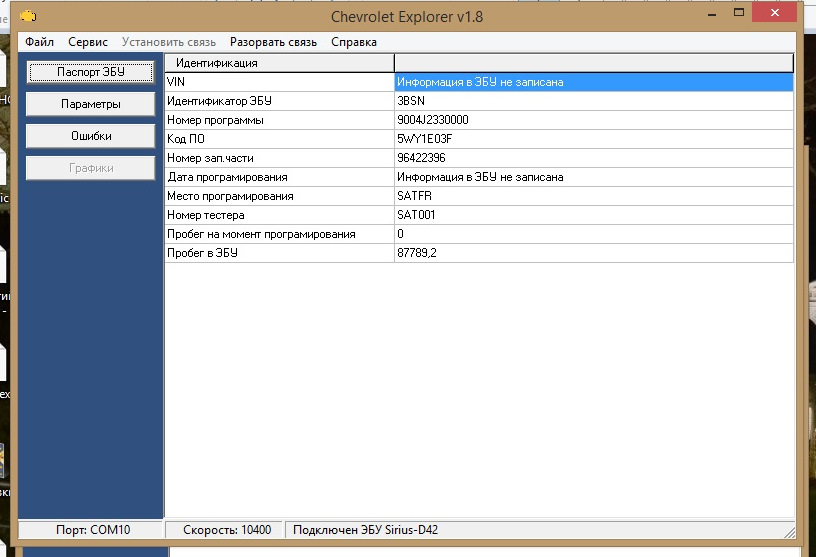Select the Номер тестера label cell
816x557 pixels.
click(x=280, y=215)
